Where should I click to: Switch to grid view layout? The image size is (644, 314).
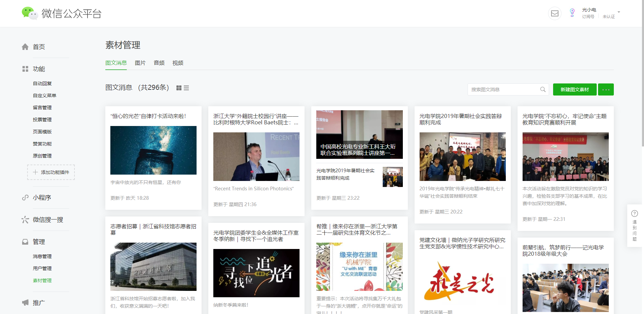click(x=179, y=88)
